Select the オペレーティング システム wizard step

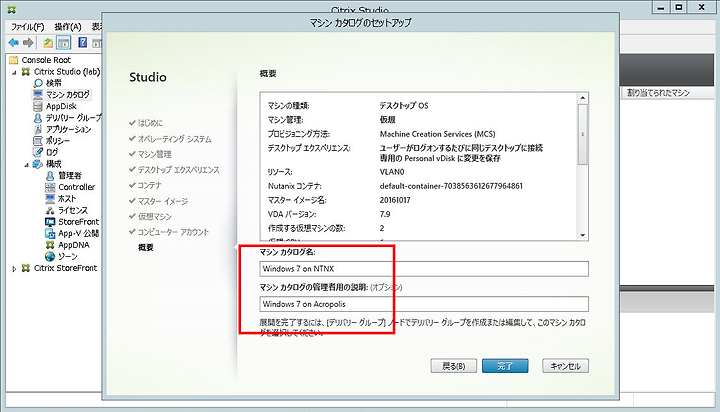coord(174,139)
